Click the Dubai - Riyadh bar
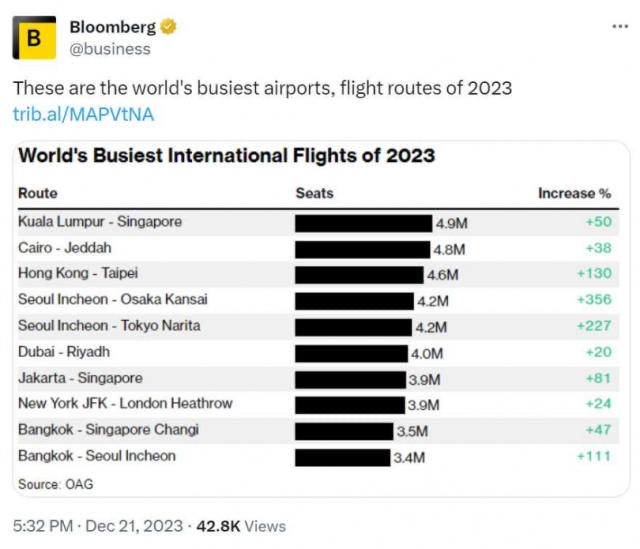Image resolution: width=640 pixels, height=549 pixels. tap(351, 352)
